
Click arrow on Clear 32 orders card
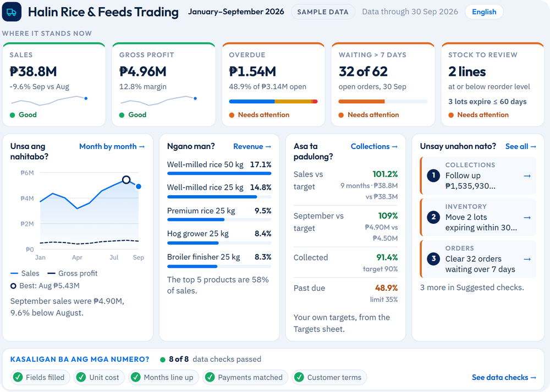[x=527, y=259]
